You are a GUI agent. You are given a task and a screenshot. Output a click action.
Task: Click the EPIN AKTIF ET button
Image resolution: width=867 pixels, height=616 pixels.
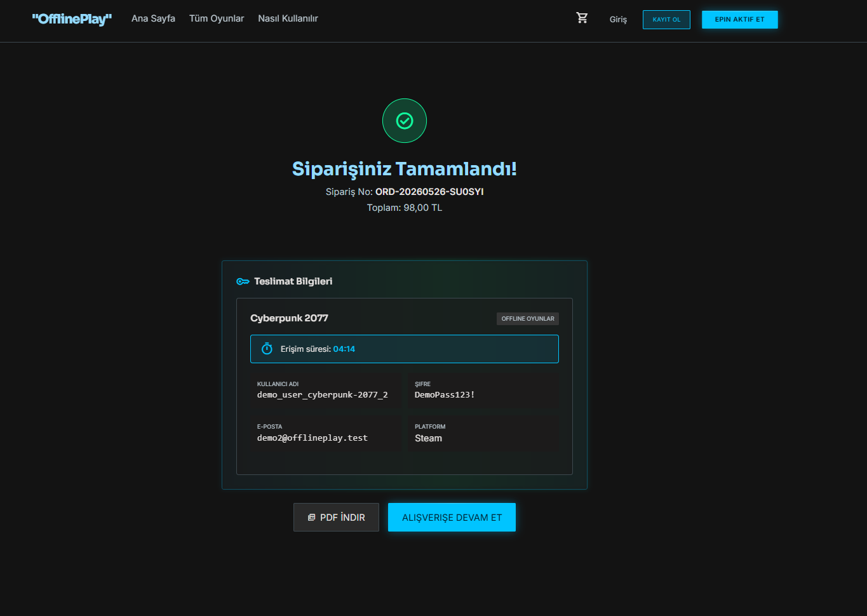pyautogui.click(x=739, y=20)
